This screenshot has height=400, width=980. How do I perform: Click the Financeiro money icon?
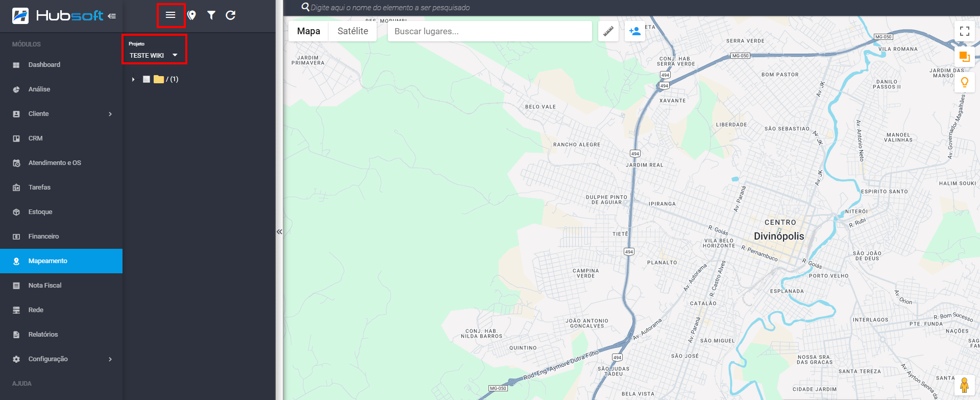pyautogui.click(x=16, y=237)
